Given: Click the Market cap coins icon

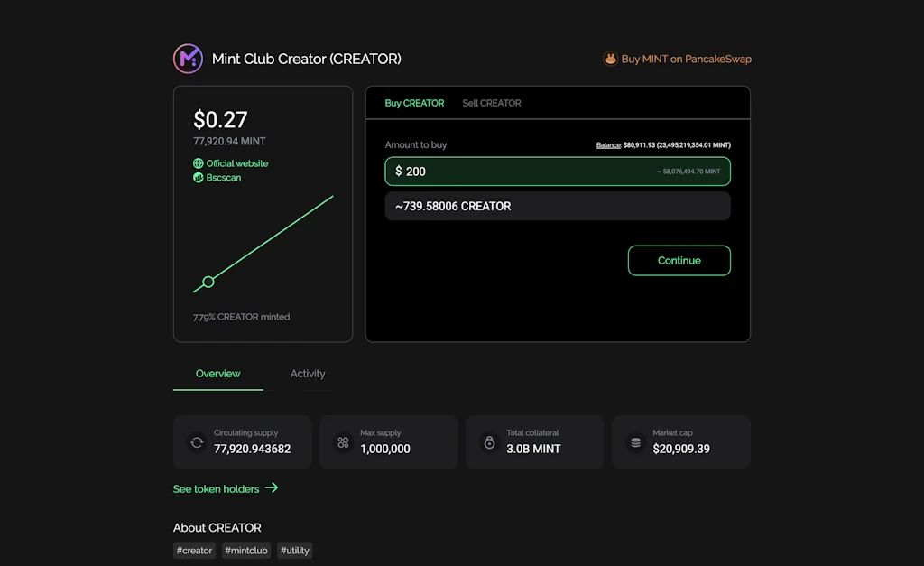Looking at the screenshot, I should 635,442.
